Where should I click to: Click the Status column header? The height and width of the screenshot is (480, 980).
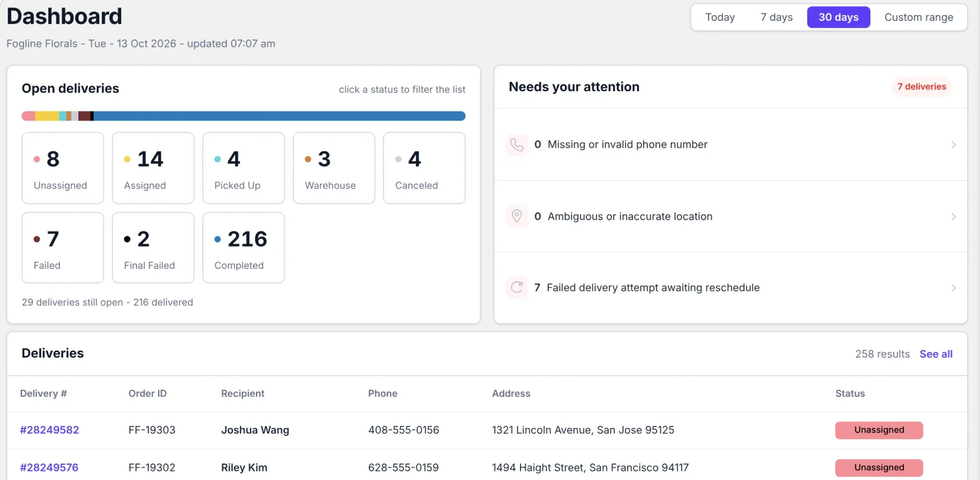pyautogui.click(x=850, y=394)
